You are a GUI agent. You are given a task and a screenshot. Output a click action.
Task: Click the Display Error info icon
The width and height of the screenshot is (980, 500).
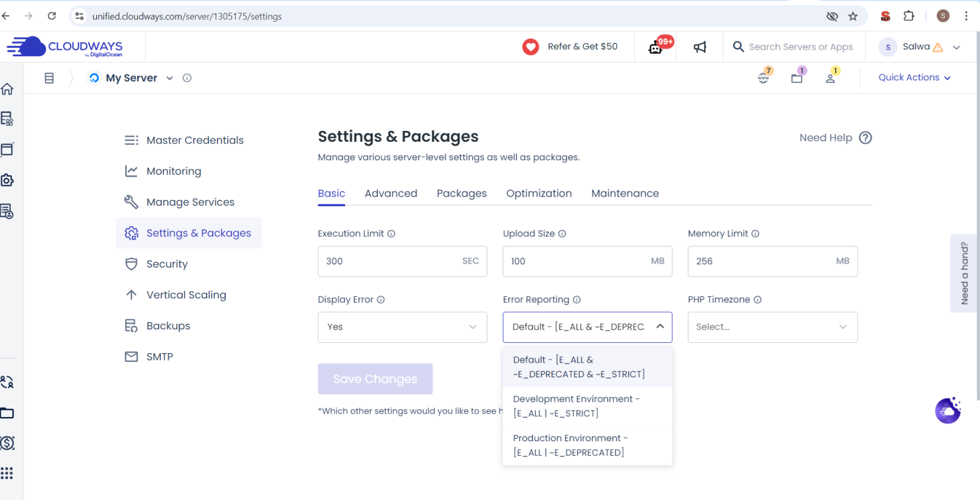click(381, 299)
